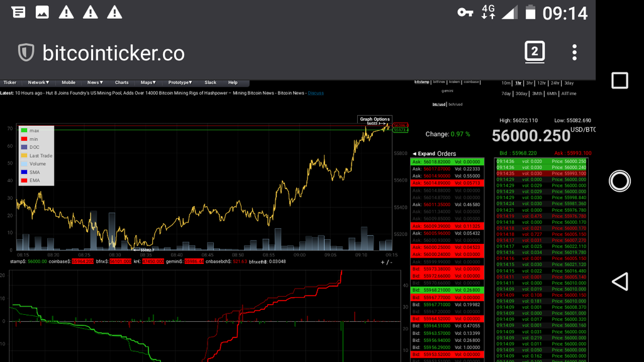
Task: Open site security shield info
Action: pyautogui.click(x=26, y=53)
